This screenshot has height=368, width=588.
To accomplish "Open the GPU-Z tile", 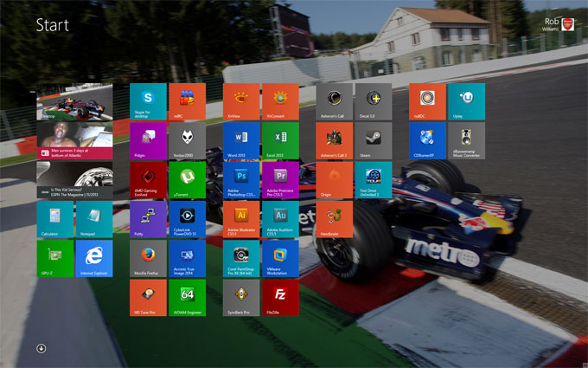I will tap(55, 258).
